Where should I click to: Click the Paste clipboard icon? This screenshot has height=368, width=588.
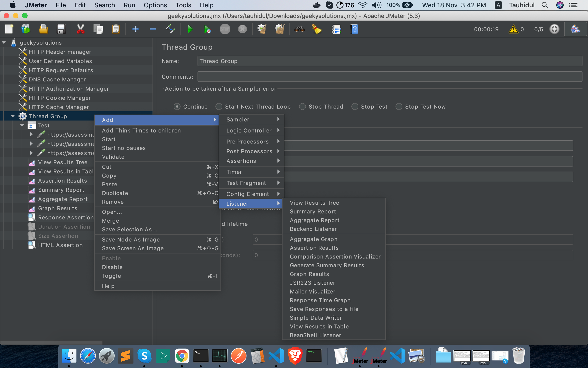coord(116,29)
